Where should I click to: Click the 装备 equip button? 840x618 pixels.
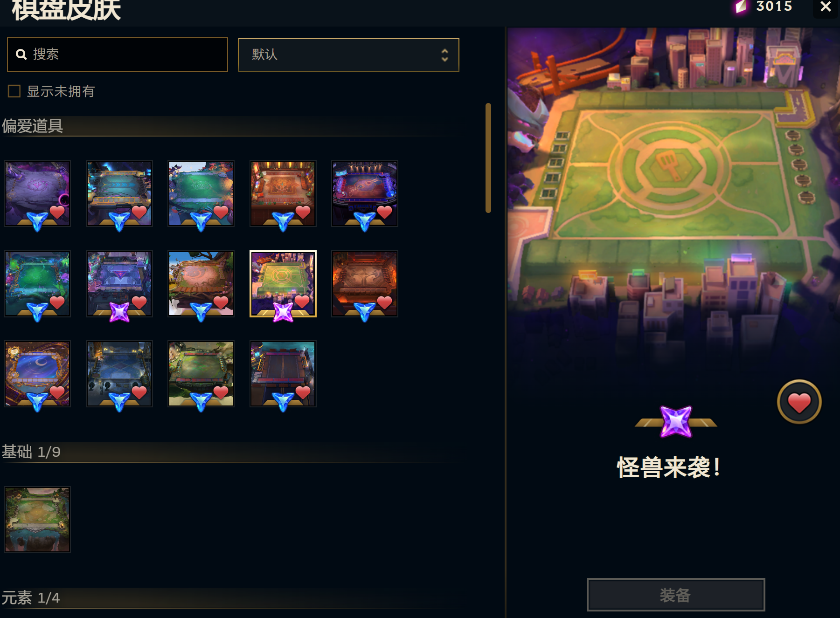tap(675, 595)
